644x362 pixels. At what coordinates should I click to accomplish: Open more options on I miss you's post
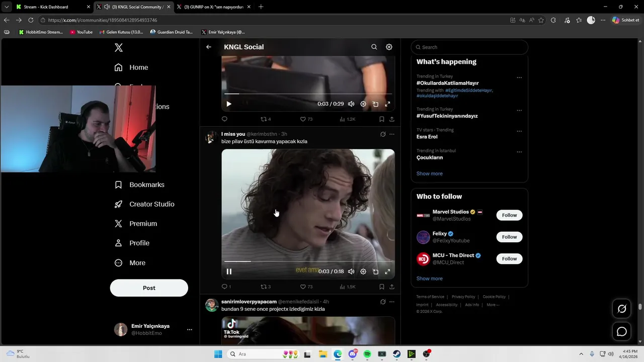[392, 134]
